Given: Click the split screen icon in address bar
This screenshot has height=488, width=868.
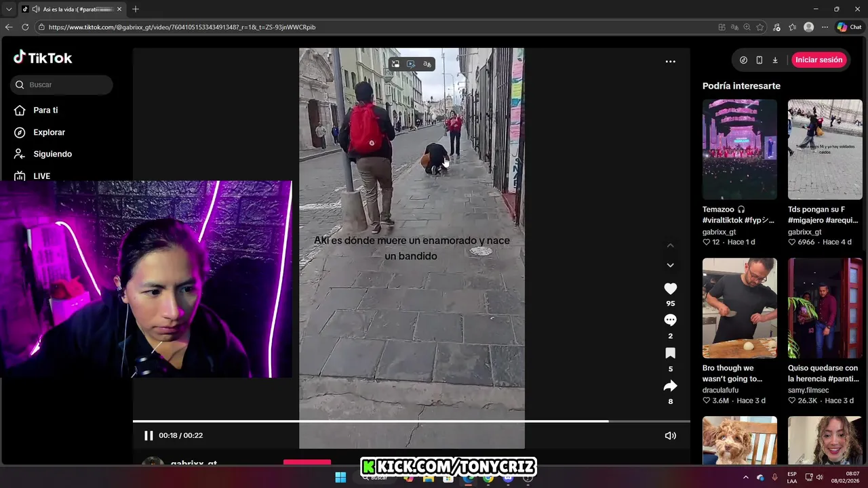Looking at the screenshot, I should click(722, 27).
